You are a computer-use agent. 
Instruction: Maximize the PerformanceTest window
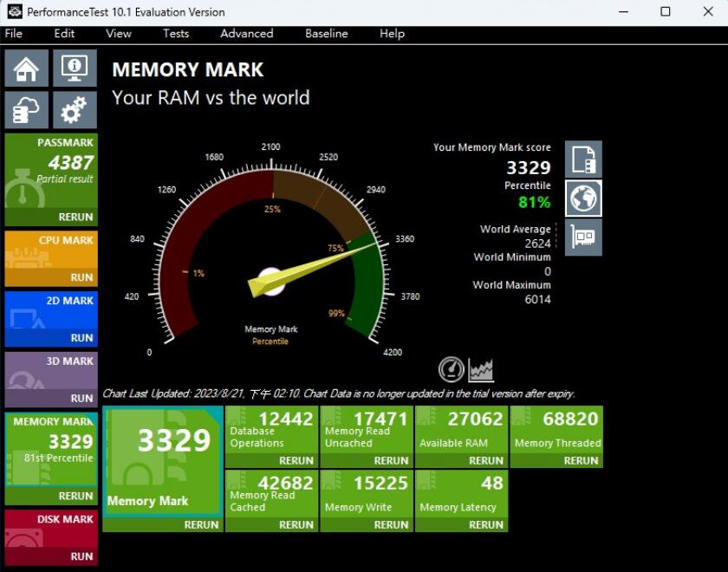click(x=666, y=11)
